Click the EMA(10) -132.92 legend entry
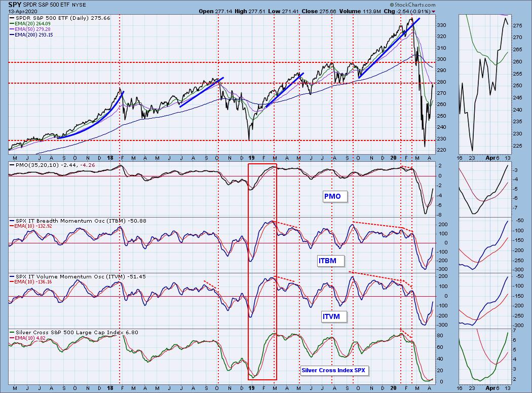Viewport: 532px width, 393px height. coord(30,226)
